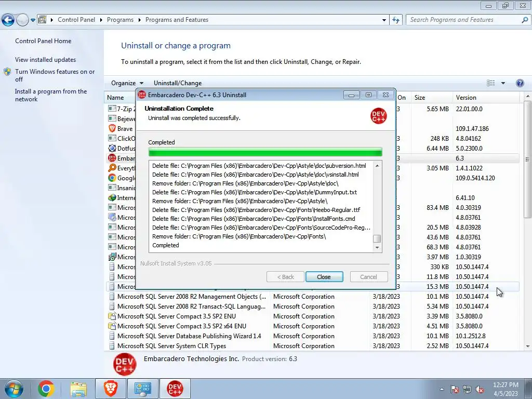
Task: Open Turn Windows features on or off
Action: pyautogui.click(x=55, y=75)
